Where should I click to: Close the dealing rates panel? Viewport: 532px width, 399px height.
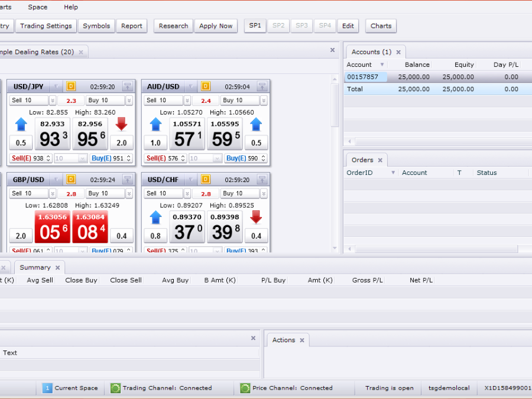click(x=332, y=50)
